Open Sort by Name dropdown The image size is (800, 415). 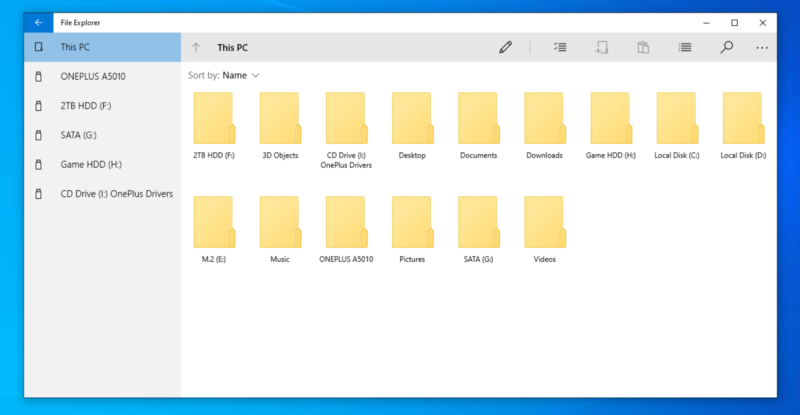241,76
